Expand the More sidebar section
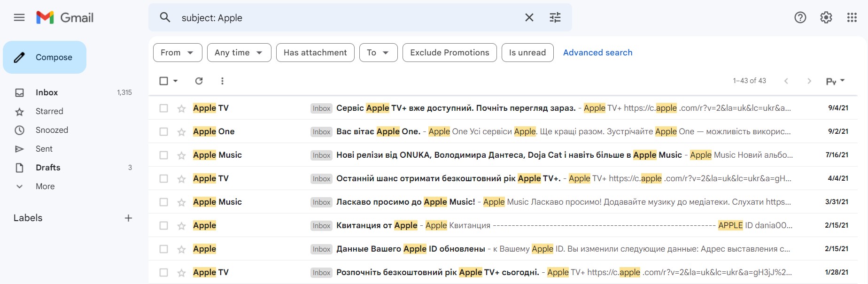 pos(45,186)
